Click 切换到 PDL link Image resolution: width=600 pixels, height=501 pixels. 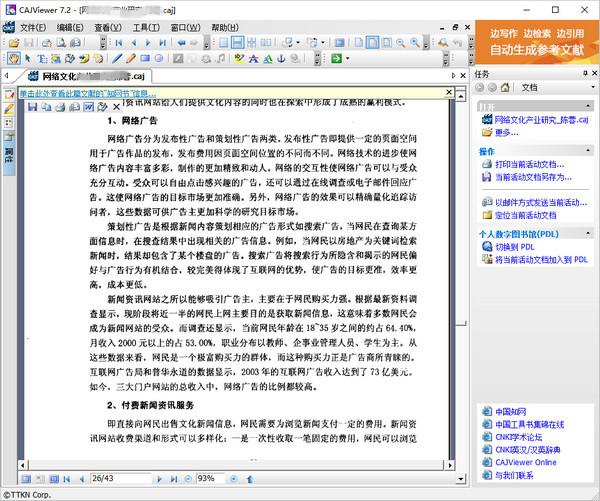pyautogui.click(x=515, y=247)
